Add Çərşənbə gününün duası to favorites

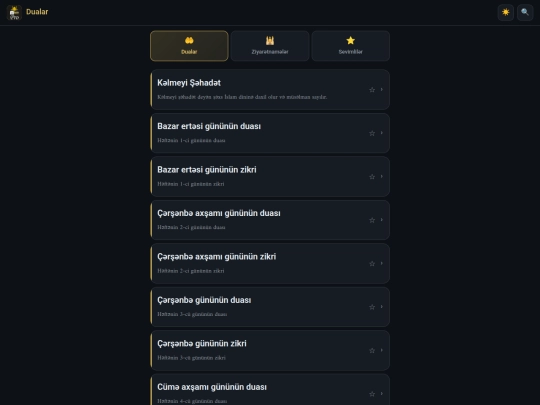pos(372,307)
